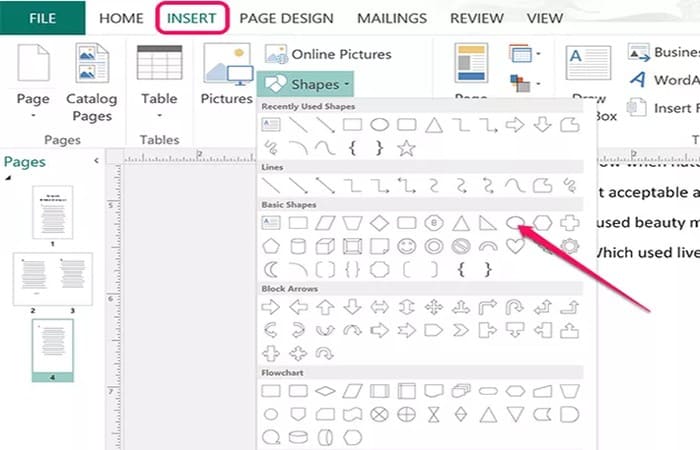700x450 pixels.
Task: Select the Oval shape in Basic Shapes
Action: pyautogui.click(x=515, y=222)
